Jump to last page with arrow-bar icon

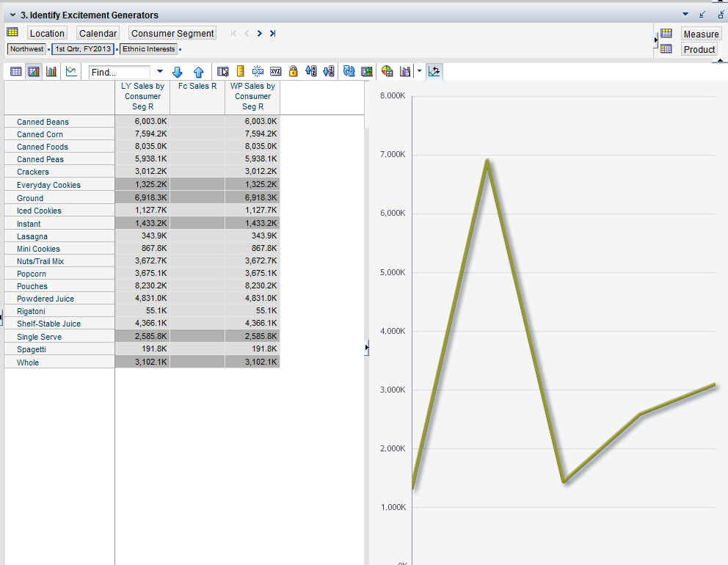(272, 34)
